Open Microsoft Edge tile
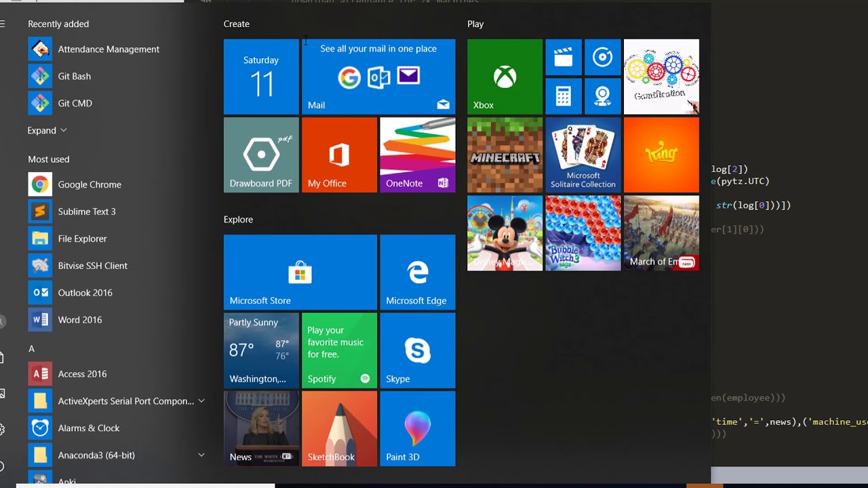The width and height of the screenshot is (868, 488). tap(418, 272)
